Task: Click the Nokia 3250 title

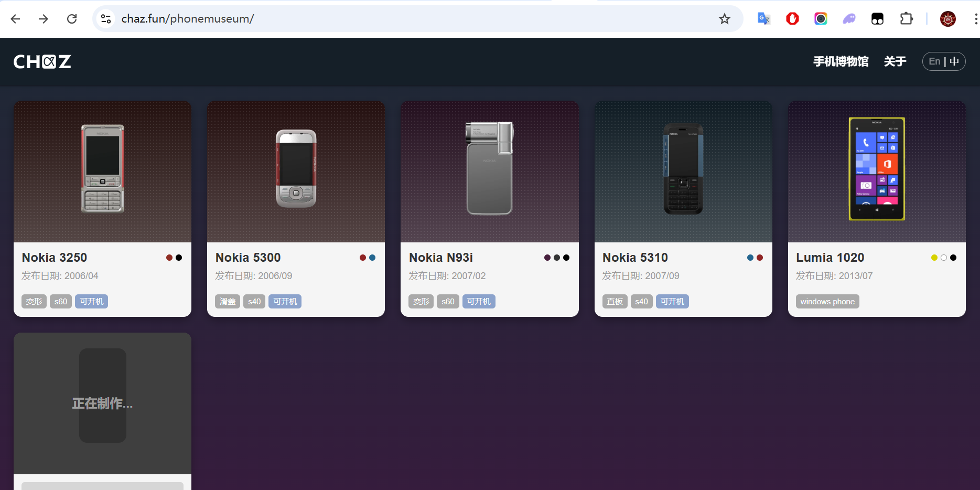Action: coord(55,258)
